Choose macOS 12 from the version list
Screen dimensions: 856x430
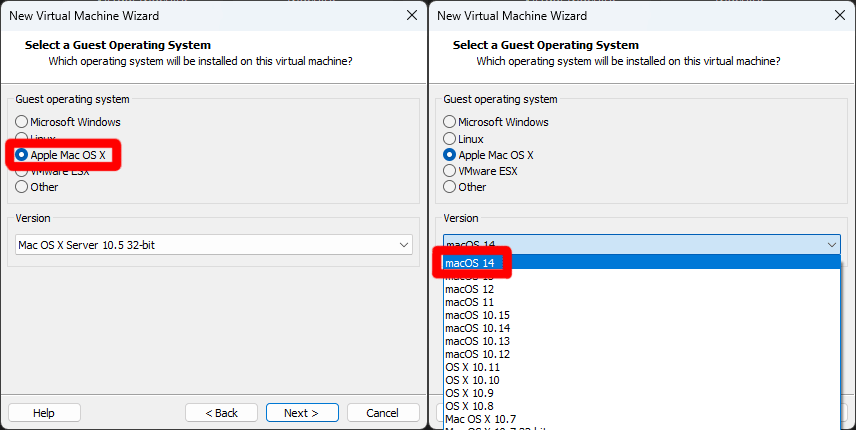coord(642,289)
